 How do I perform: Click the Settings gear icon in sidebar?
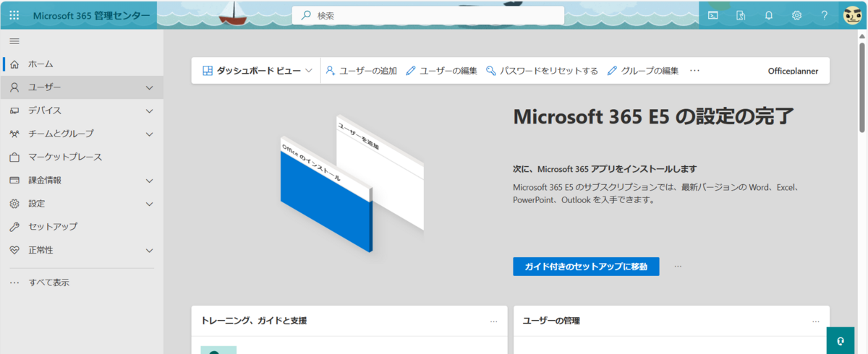tap(14, 203)
